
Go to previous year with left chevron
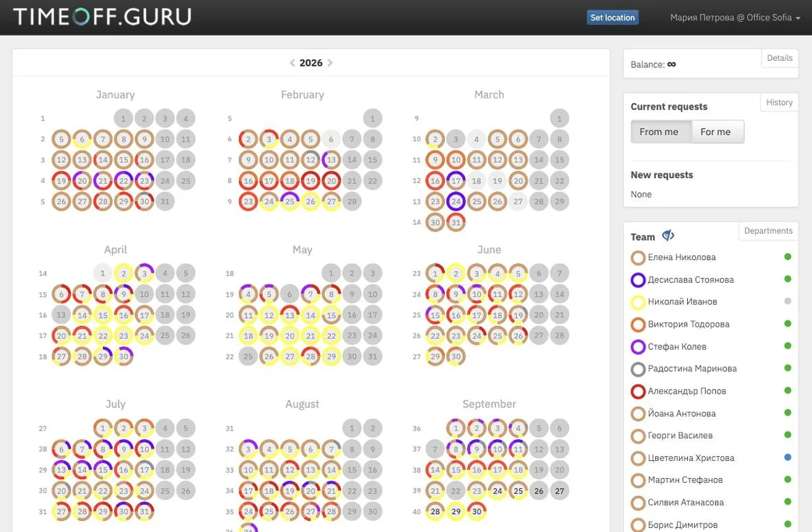pos(292,62)
